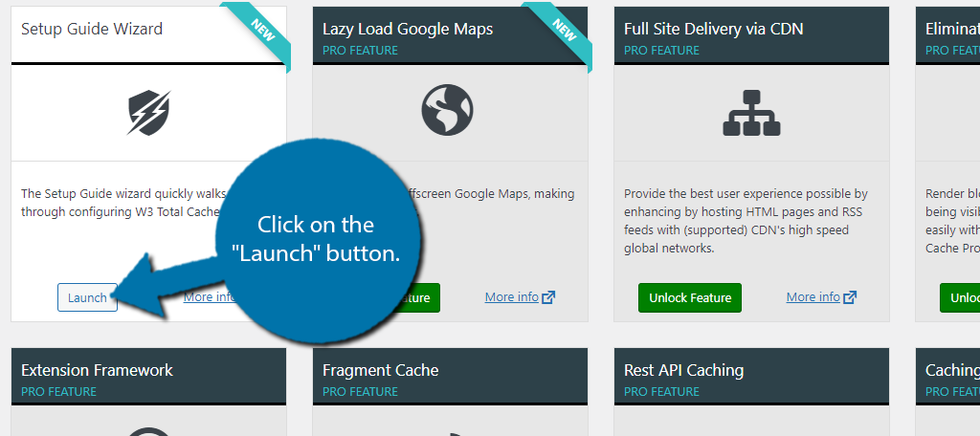This screenshot has width=980, height=436.
Task: Select the Setup Guide Wizard card title
Action: tap(92, 29)
